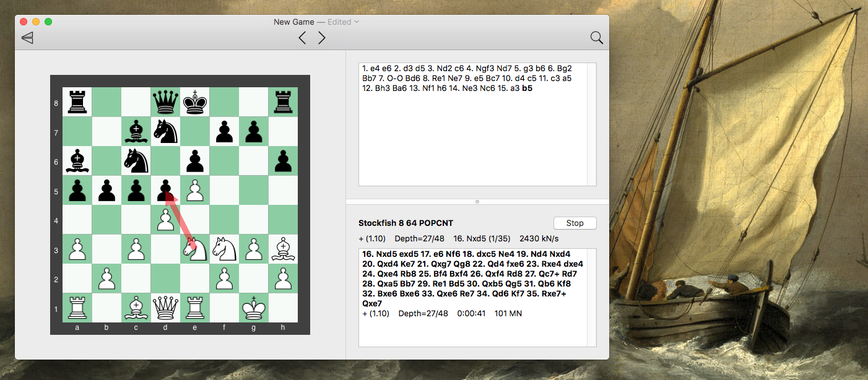Select the black pawn on a5
The width and height of the screenshot is (868, 380).
point(77,190)
